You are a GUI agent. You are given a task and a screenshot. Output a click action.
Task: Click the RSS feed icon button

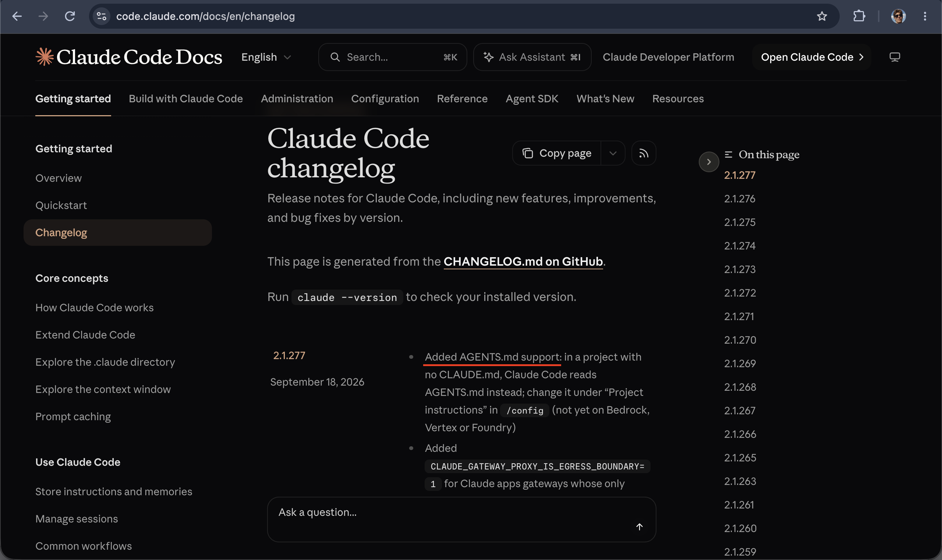644,153
